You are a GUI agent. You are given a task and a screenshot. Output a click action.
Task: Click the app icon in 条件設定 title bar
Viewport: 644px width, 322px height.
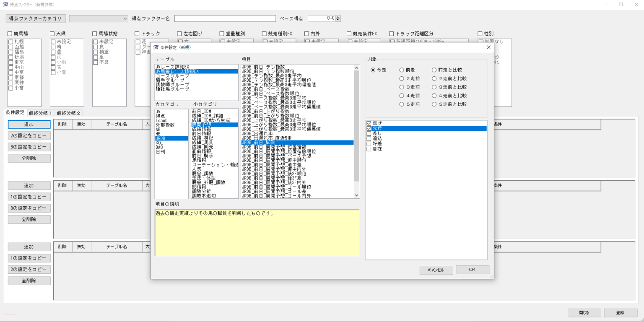156,47
